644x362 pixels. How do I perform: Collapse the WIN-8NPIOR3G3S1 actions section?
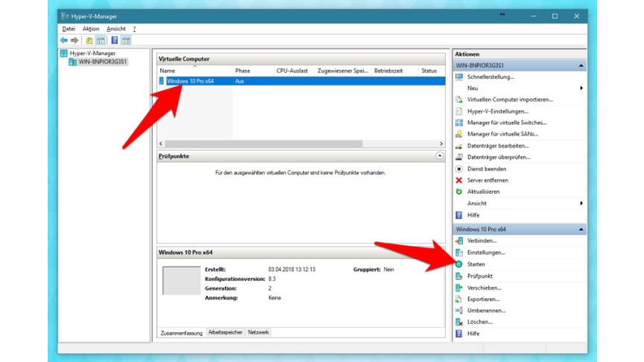(x=581, y=66)
